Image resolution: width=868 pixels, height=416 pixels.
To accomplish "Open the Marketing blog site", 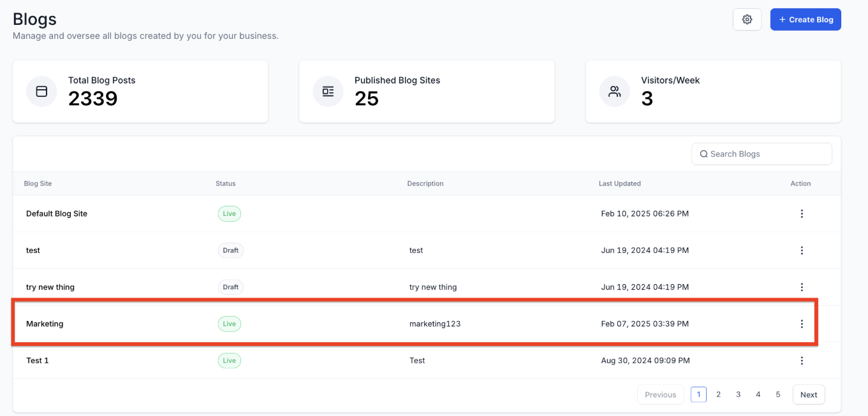I will [45, 324].
